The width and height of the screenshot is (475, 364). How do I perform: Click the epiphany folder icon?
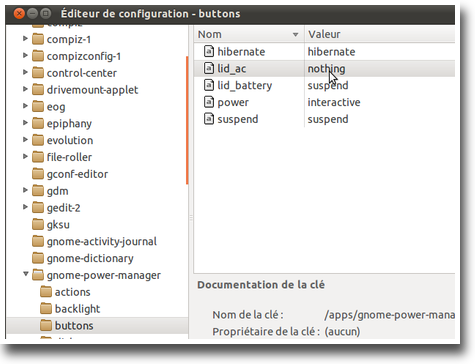tap(38, 123)
